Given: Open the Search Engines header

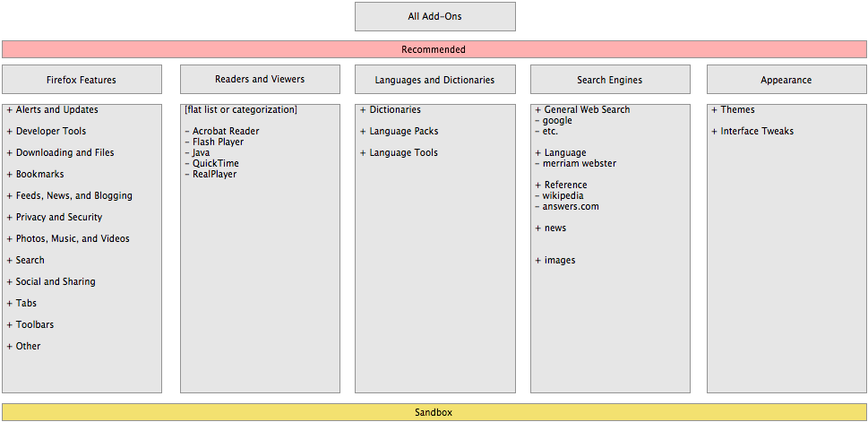Looking at the screenshot, I should click(x=609, y=80).
